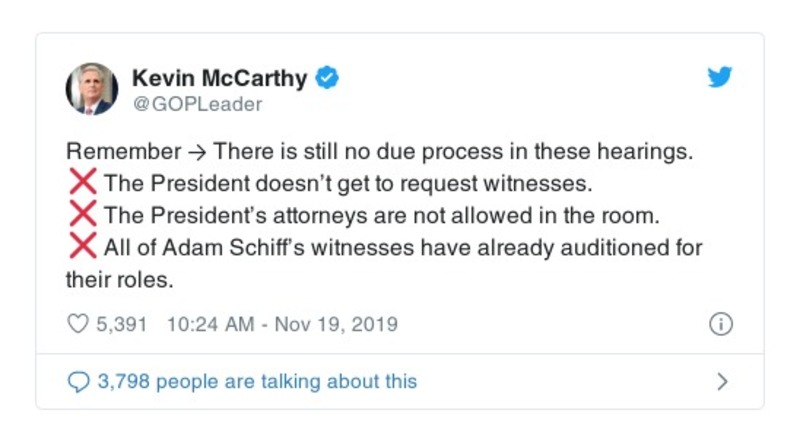
Task: Click the blue verified badge
Action: [x=327, y=77]
